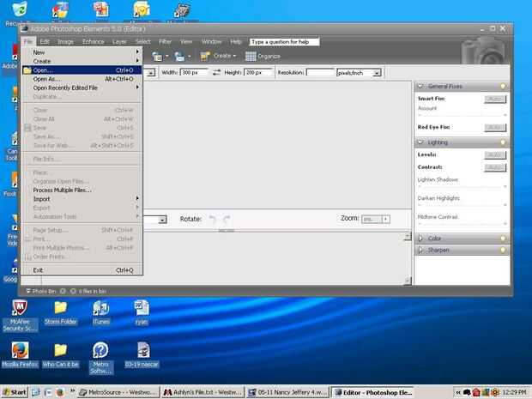Open the Zoom percentage dropdown arrow

(386, 219)
